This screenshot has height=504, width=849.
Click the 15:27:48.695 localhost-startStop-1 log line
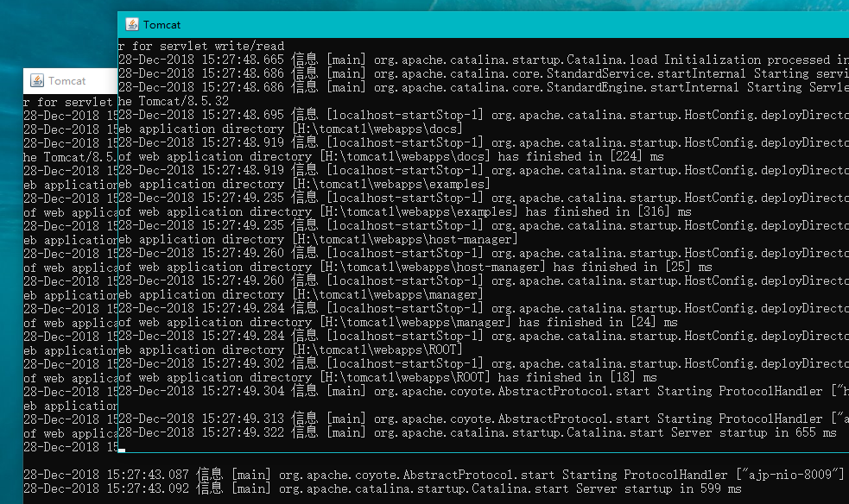[x=484, y=115]
